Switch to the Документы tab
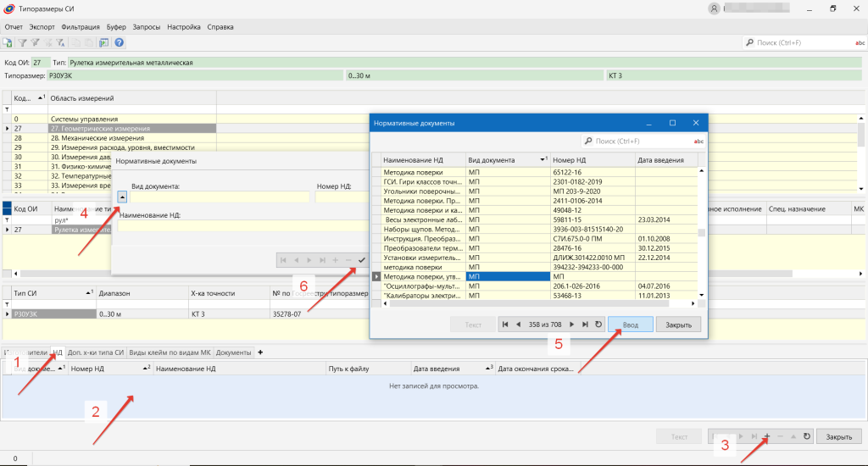Screen dimensions: 868x466 [x=234, y=352]
